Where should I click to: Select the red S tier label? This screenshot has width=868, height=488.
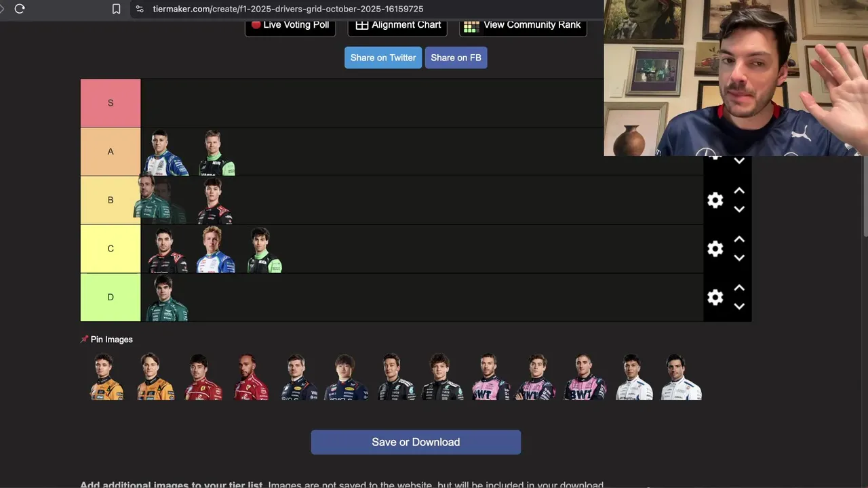pos(111,103)
